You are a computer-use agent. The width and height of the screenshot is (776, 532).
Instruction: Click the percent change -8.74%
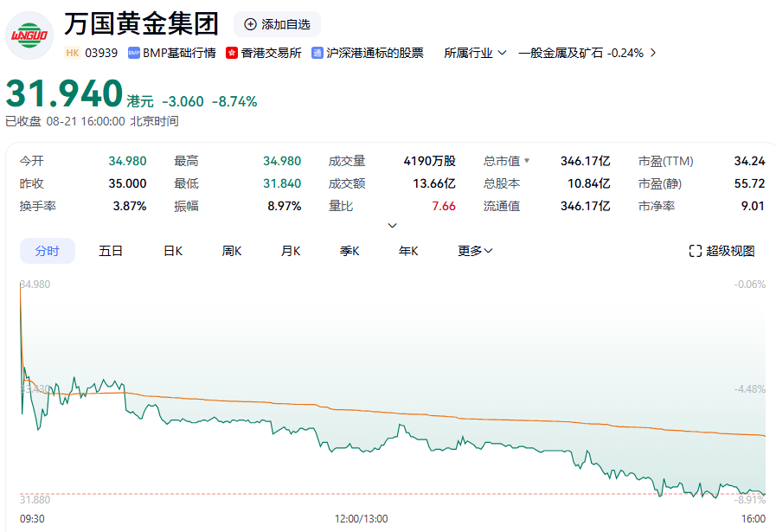point(234,101)
